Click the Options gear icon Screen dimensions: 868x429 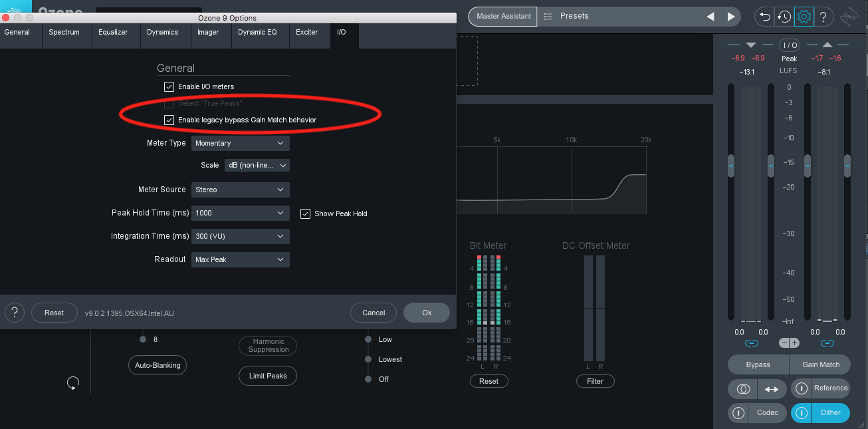[804, 17]
